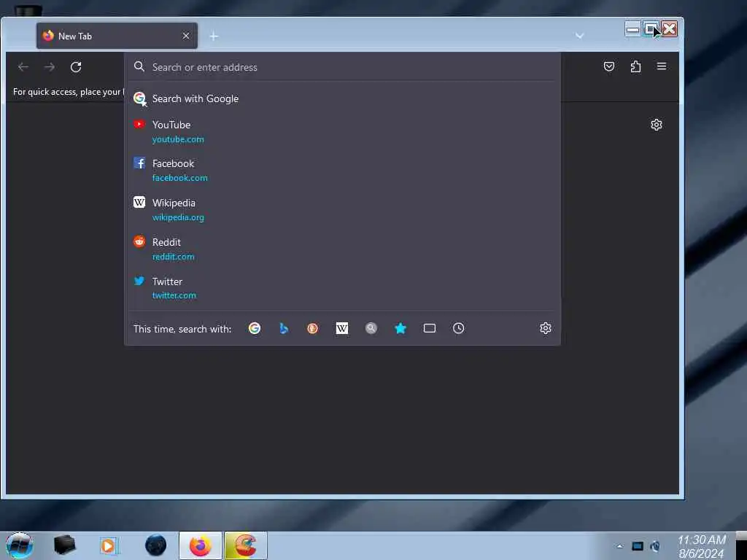Maximize the Firefox window

click(x=650, y=29)
